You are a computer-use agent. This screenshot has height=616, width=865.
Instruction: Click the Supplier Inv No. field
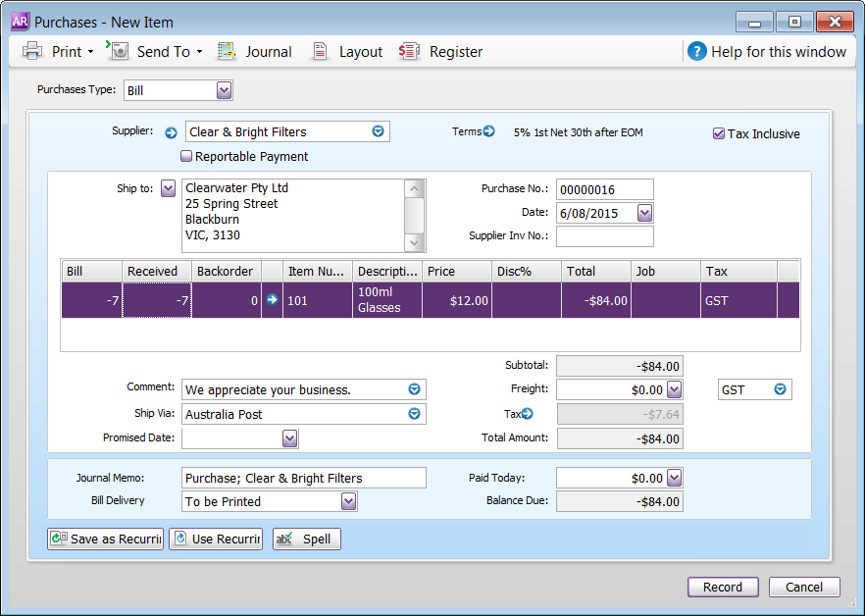click(604, 236)
